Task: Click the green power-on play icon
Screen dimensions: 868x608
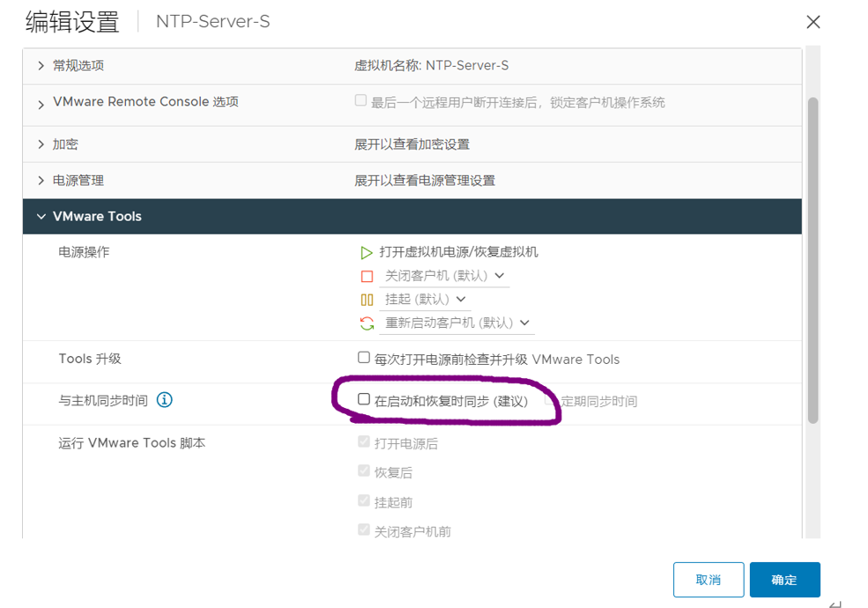Action: click(366, 253)
